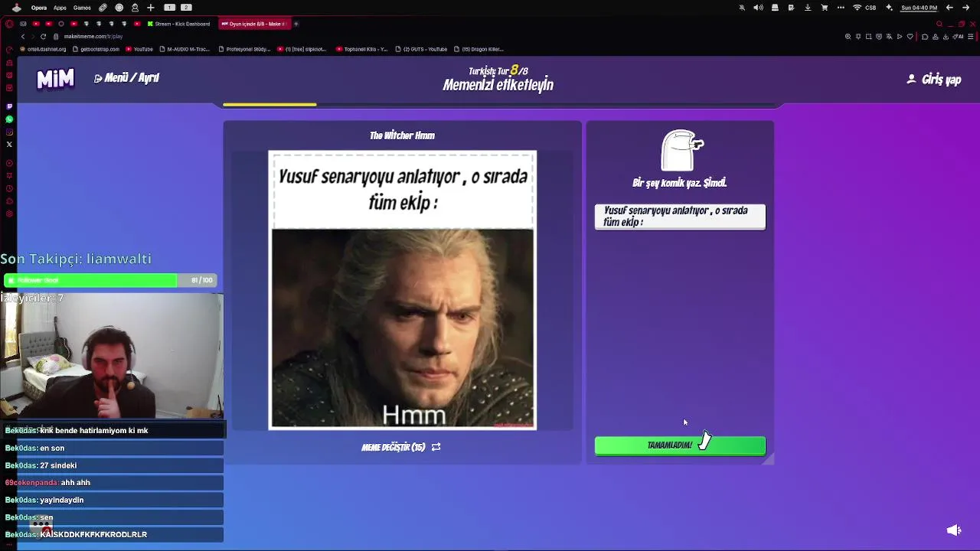Open the (2) GUTS - YouTube bookmark

tap(421, 49)
